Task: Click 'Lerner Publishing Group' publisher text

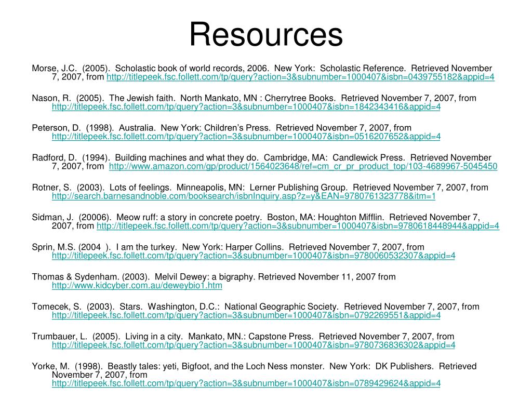Action: click(x=299, y=188)
